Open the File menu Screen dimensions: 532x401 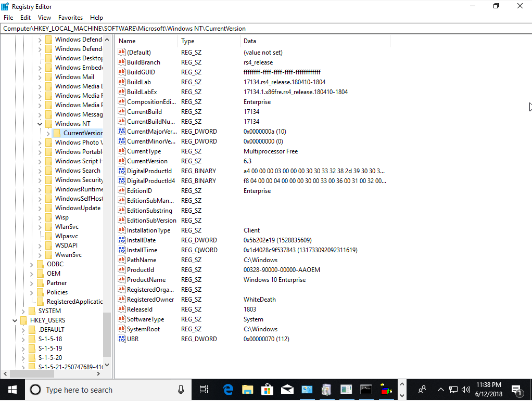(8, 18)
